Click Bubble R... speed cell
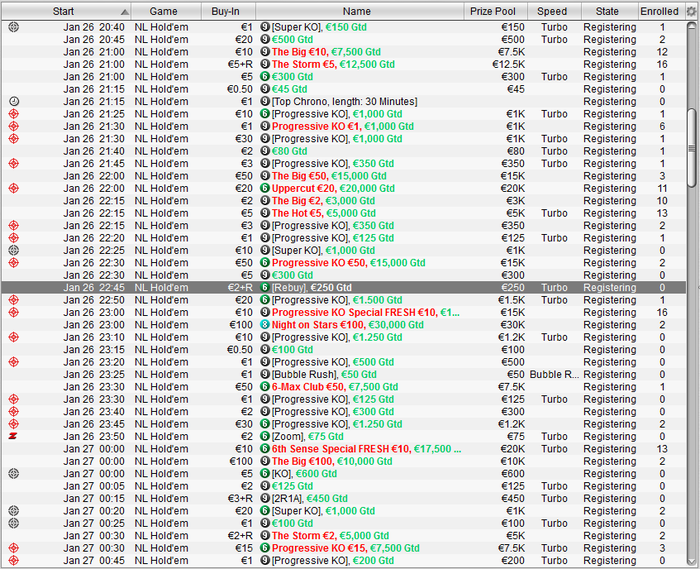Image resolution: width=700 pixels, height=569 pixels. [x=554, y=374]
